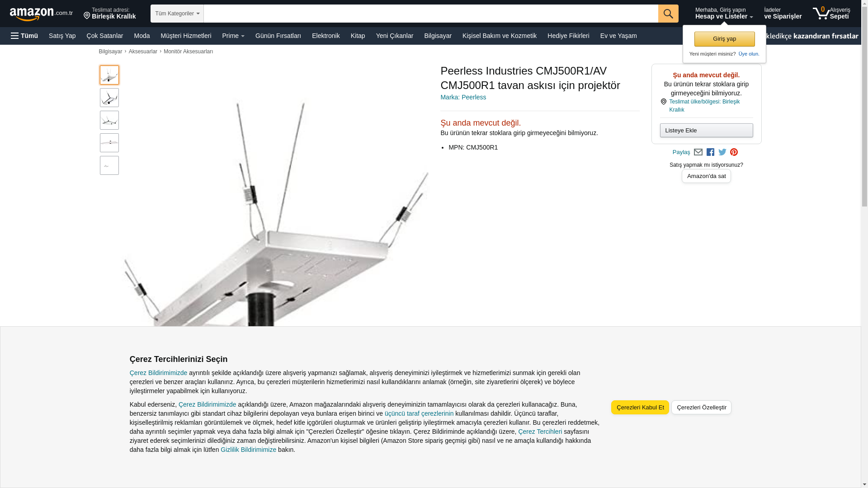This screenshot has height=488, width=868.
Task: Click the Giriş yap button
Action: pyautogui.click(x=724, y=39)
